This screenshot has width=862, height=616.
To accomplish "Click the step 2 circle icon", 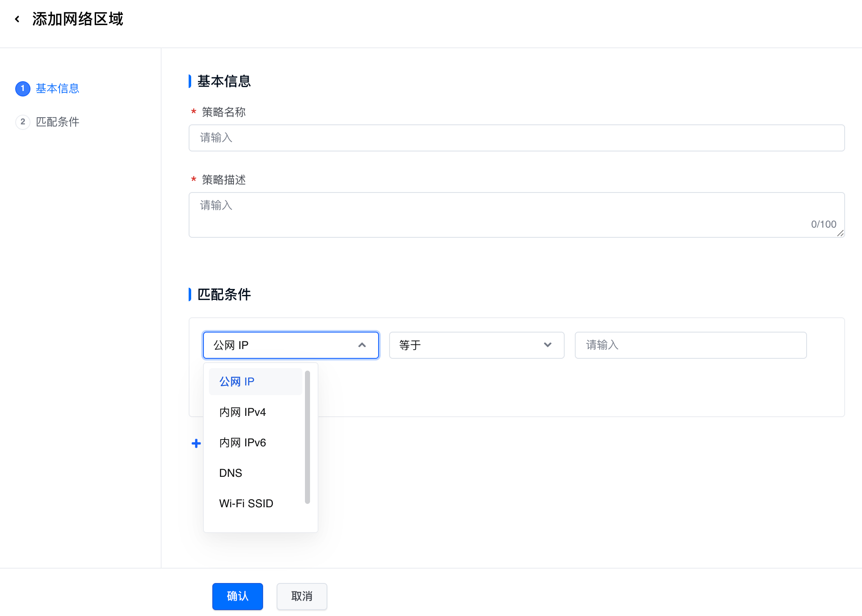I will (22, 122).
